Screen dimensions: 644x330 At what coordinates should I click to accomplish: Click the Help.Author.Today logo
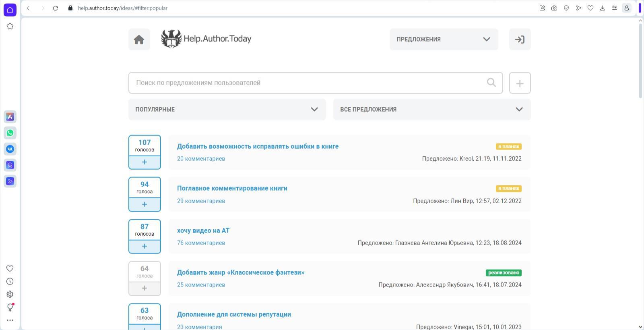tap(206, 39)
